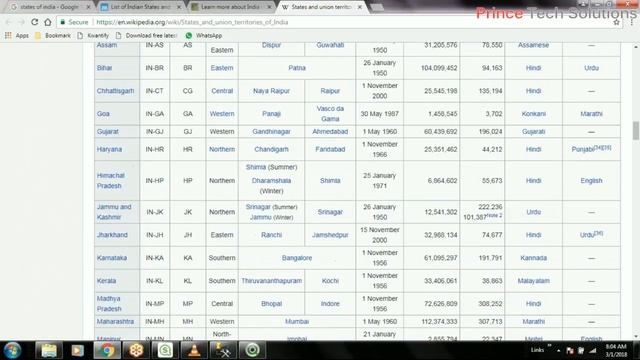Bookmark this page with star icon
The image size is (640, 360).
(x=616, y=22)
